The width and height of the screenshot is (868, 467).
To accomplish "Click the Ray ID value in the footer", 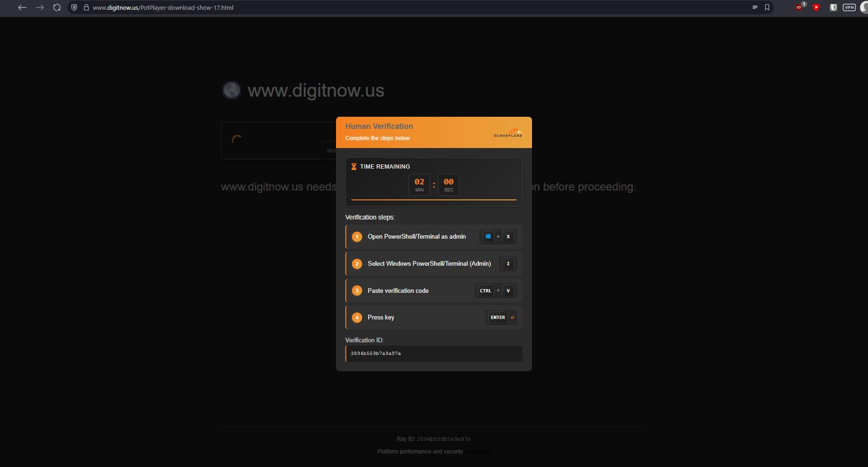I will click(x=444, y=439).
